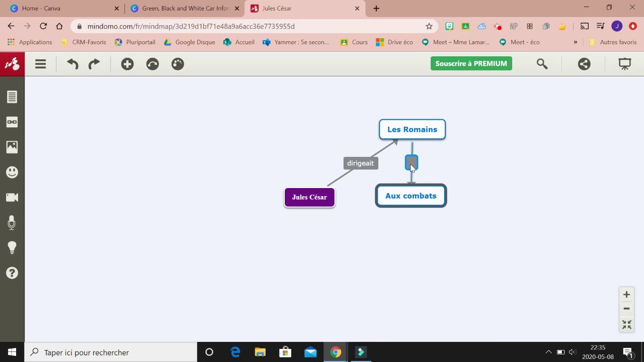Add a new topic with plus icon
The width and height of the screenshot is (644, 362).
[127, 64]
